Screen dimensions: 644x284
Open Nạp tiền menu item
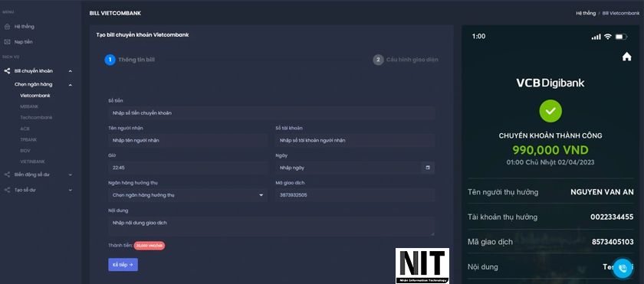[x=24, y=42]
